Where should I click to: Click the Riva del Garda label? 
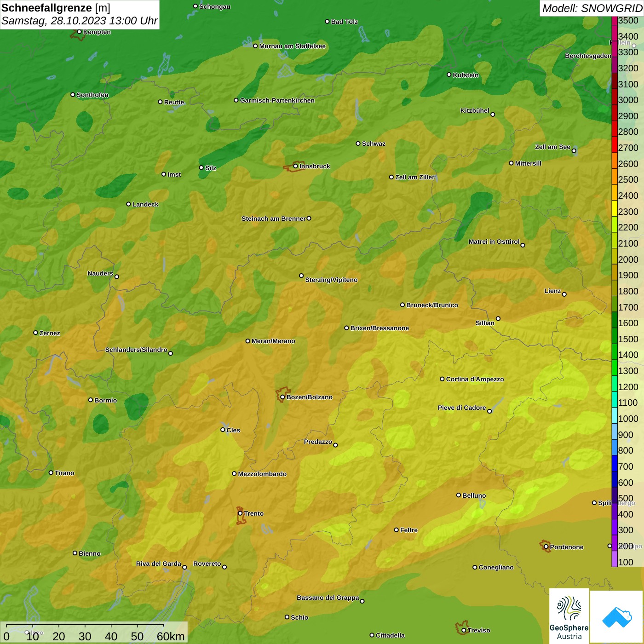pos(158,563)
